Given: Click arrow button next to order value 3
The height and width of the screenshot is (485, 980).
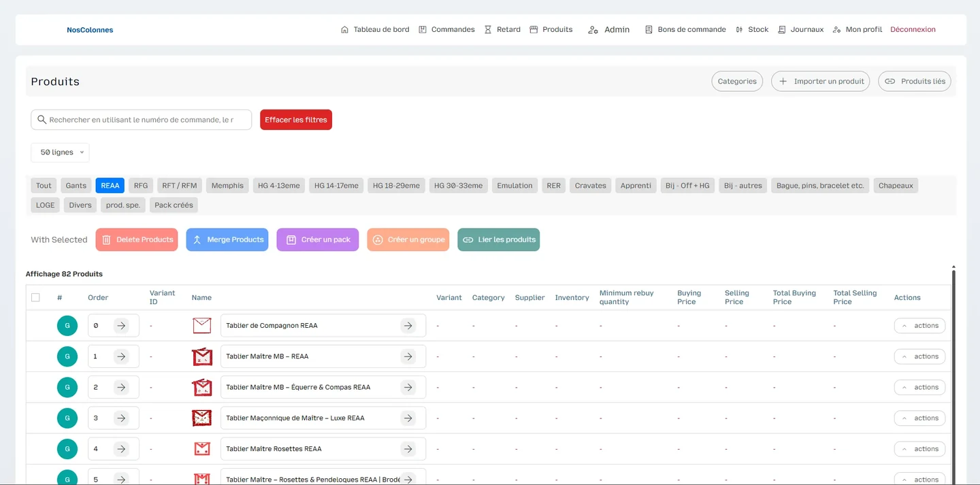Looking at the screenshot, I should pyautogui.click(x=121, y=418).
